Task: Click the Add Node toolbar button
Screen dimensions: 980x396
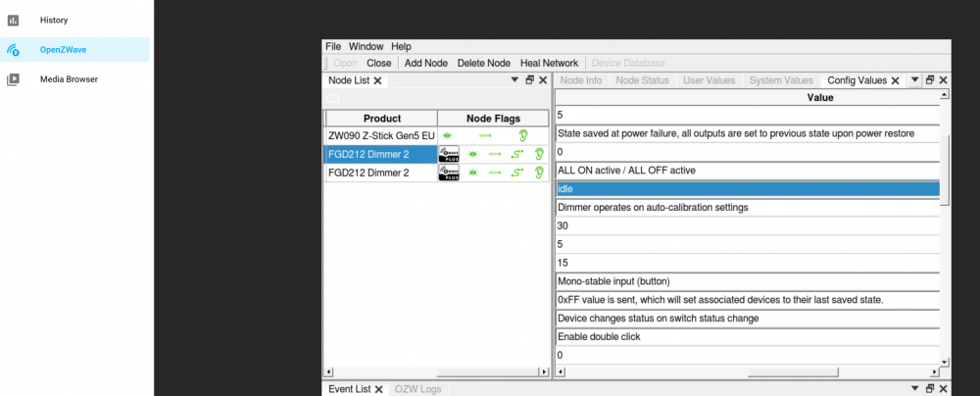Action: pyautogui.click(x=425, y=63)
